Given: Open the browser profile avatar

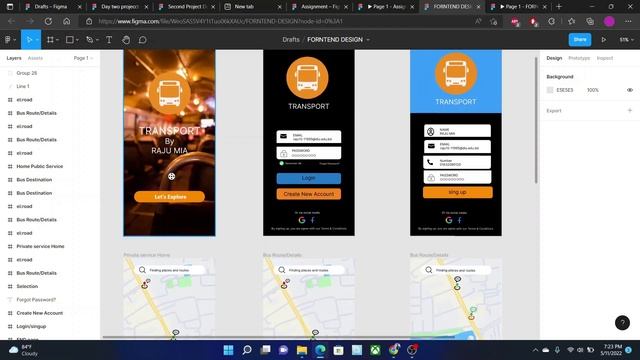Looking at the screenshot, I should click(609, 21).
